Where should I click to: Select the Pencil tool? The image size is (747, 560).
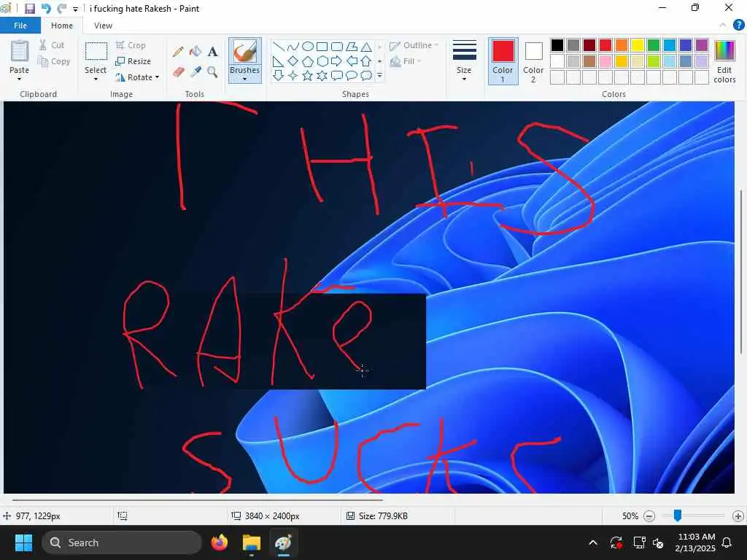(x=178, y=52)
